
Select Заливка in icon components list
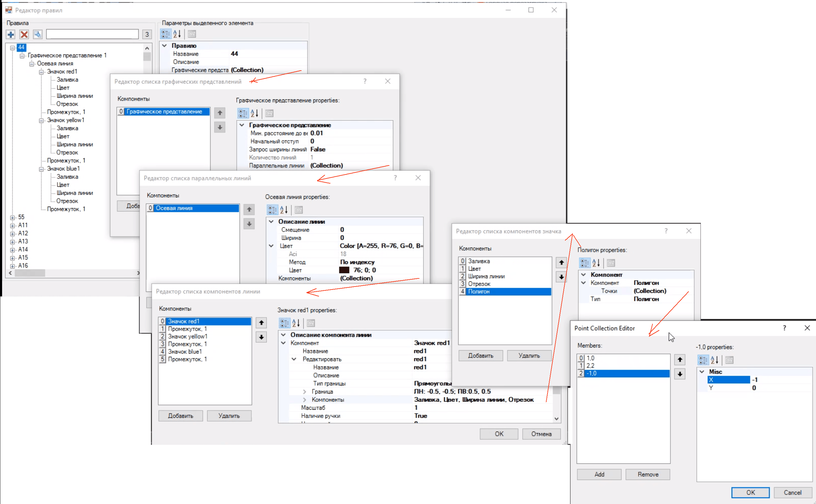point(479,261)
